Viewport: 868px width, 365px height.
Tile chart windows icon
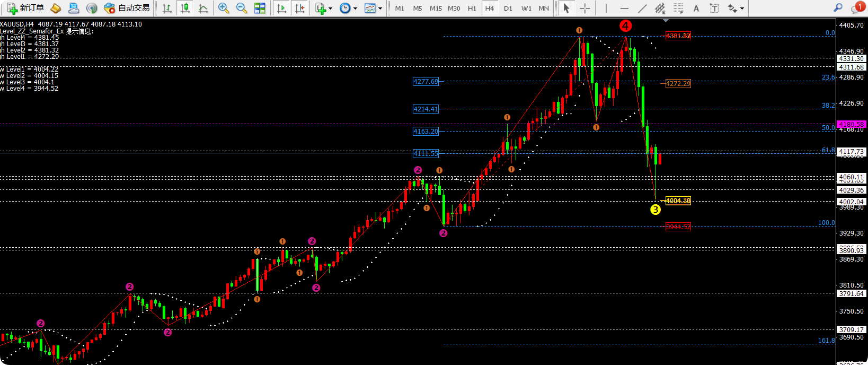pyautogui.click(x=260, y=8)
